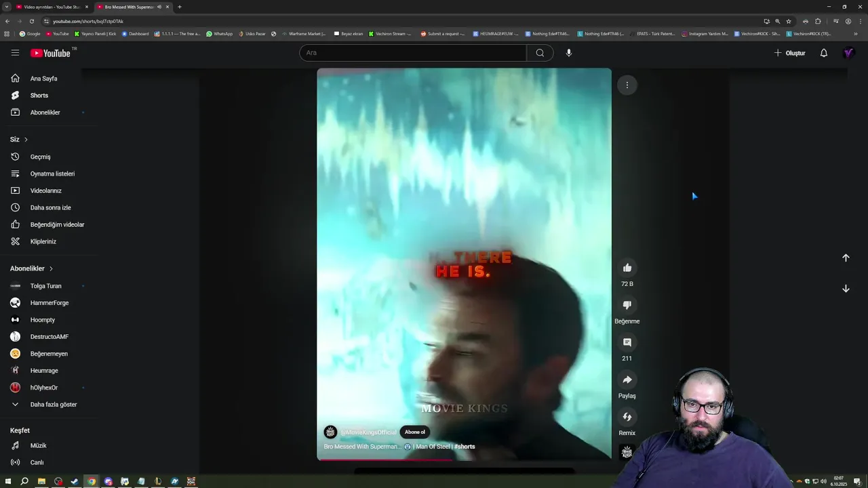Open the tab search dropdown arrow
The width and height of the screenshot is (868, 488).
[6, 7]
